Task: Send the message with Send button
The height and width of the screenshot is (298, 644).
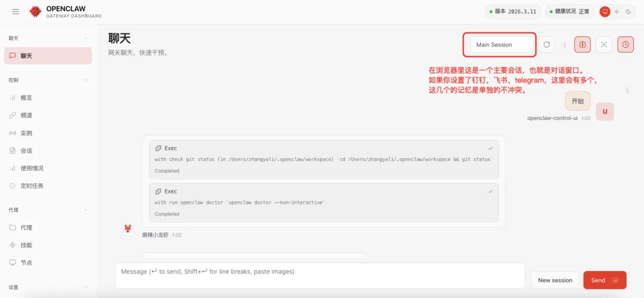Action: tap(605, 280)
